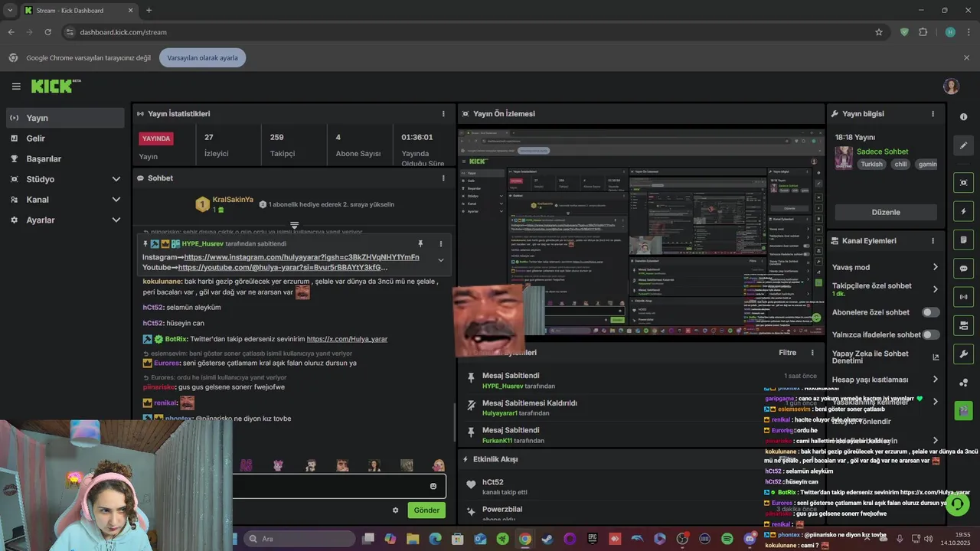Open Sohbet panel three-dot menu

pyautogui.click(x=443, y=178)
